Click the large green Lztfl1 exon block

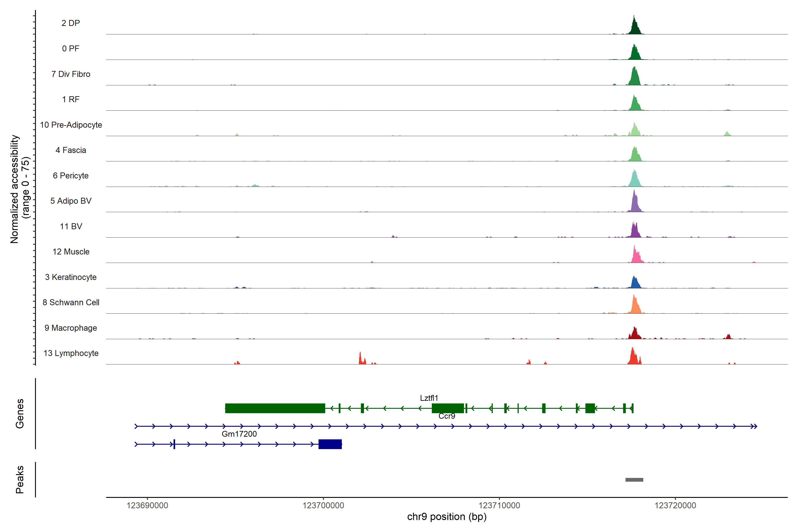[x=275, y=408]
